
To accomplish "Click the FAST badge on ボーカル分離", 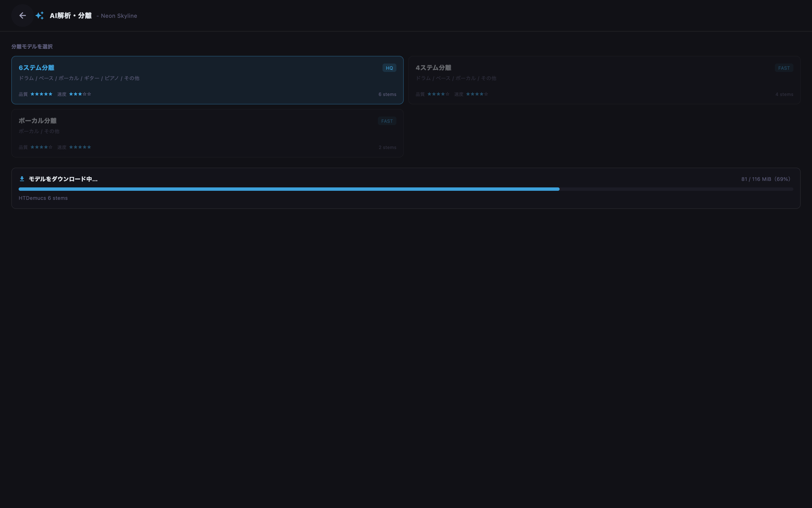I will [387, 121].
